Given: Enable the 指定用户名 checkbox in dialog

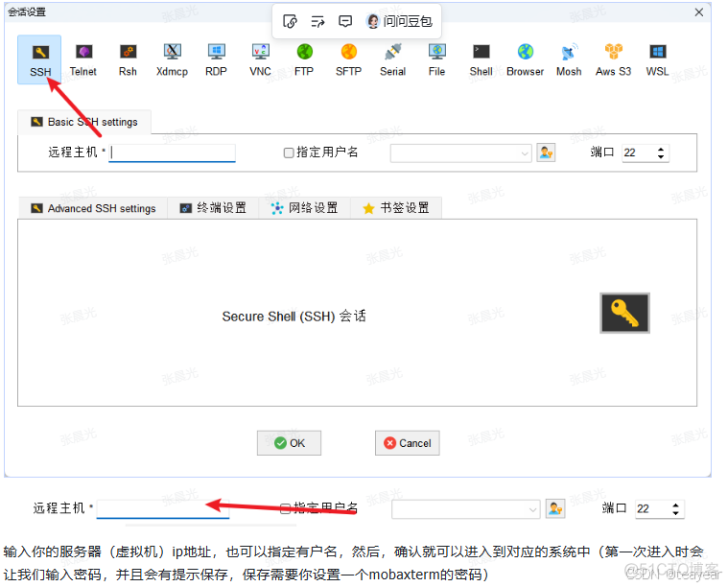Looking at the screenshot, I should pos(289,153).
